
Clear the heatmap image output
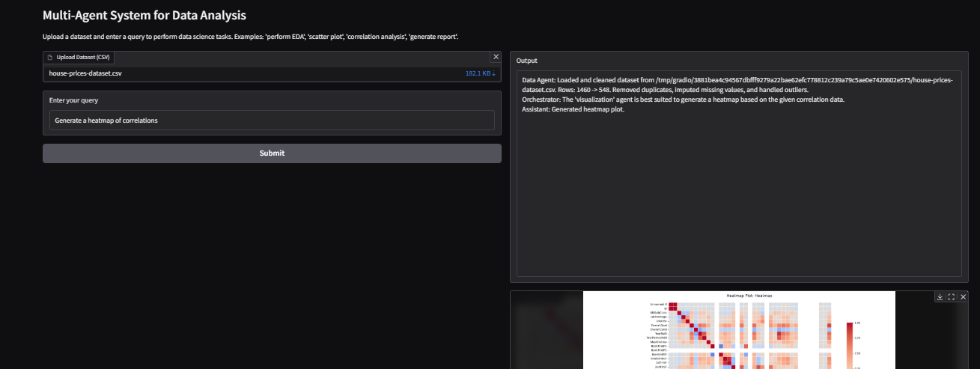(x=963, y=297)
